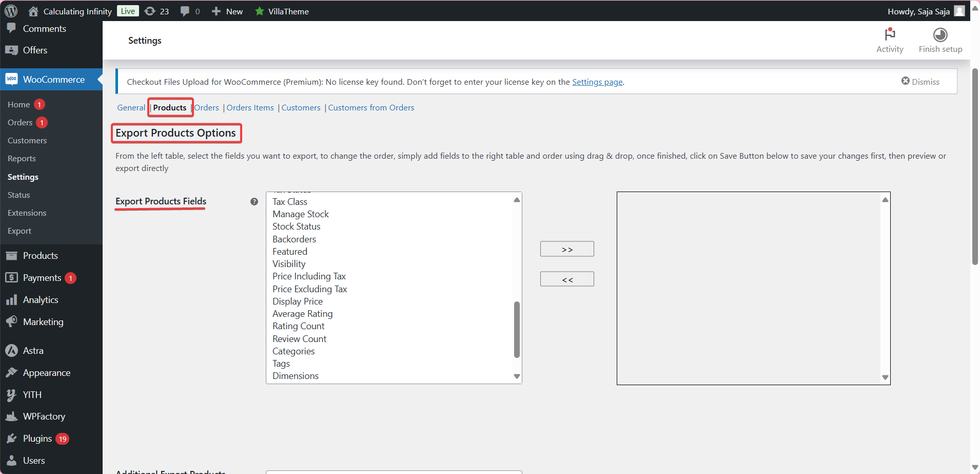Select Featured in the export fields list
The height and width of the screenshot is (474, 980).
tap(289, 251)
